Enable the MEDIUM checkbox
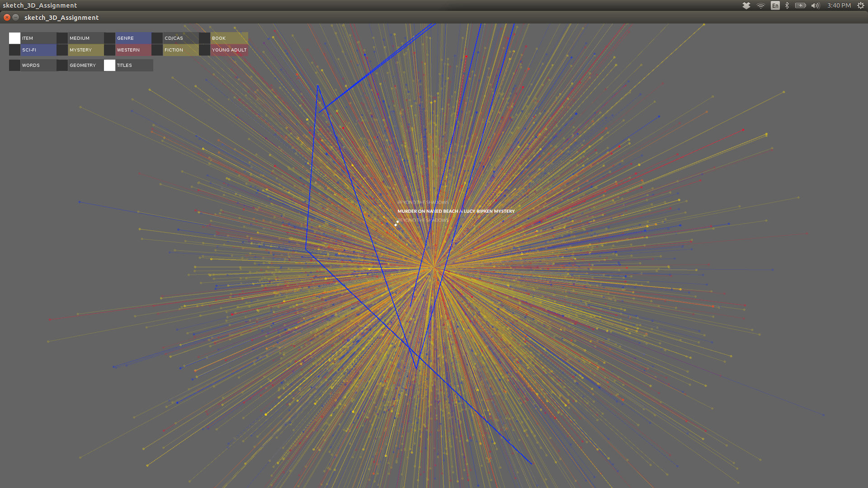 62,38
